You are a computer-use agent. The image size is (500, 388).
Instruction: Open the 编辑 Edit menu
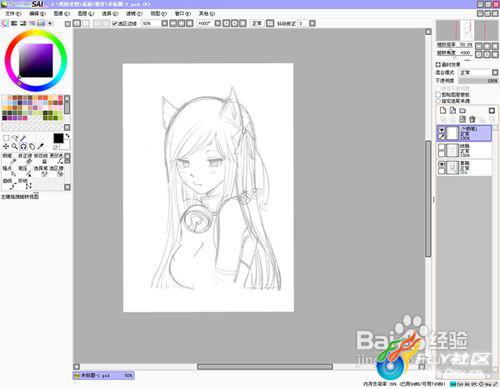(37, 14)
